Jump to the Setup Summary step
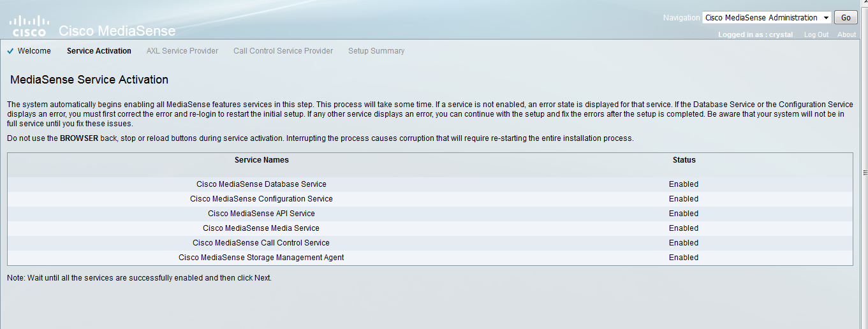The width and height of the screenshot is (868, 329). (x=376, y=51)
